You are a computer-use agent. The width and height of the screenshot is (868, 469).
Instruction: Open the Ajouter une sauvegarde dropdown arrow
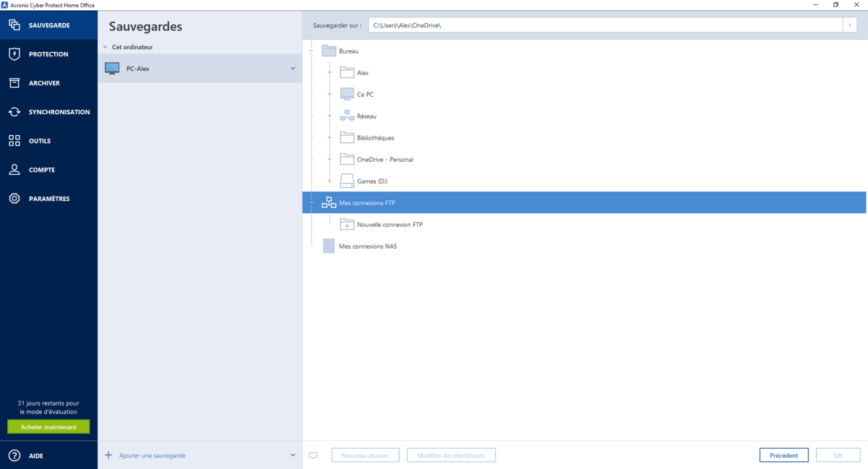point(293,455)
